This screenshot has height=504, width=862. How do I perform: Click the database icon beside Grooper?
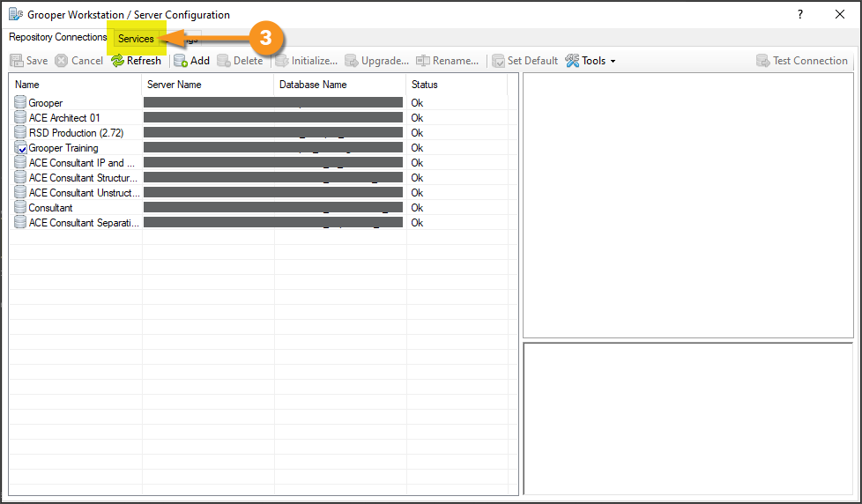point(20,102)
